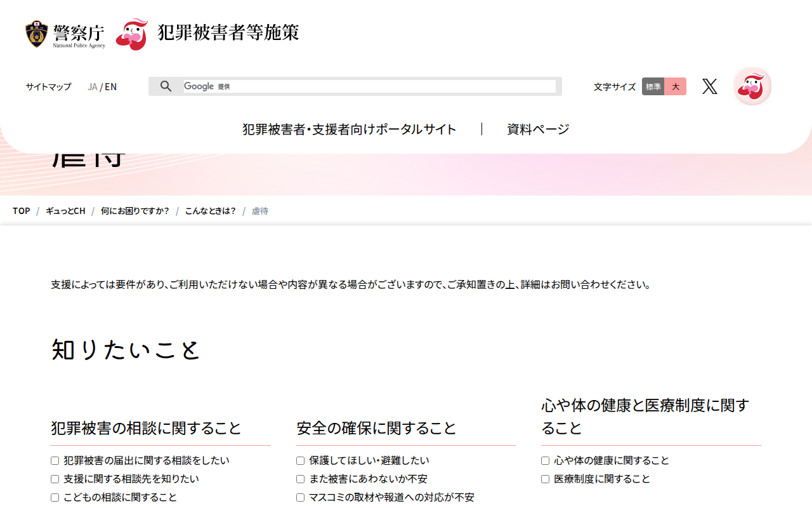Viewport: 812px width, 508px height.
Task: Open the 資料ページ menu item
Action: click(539, 129)
